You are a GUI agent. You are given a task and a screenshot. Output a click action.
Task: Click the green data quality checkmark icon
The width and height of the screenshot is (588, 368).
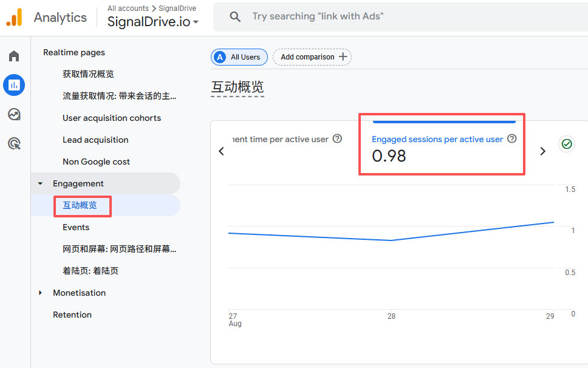[x=567, y=144]
